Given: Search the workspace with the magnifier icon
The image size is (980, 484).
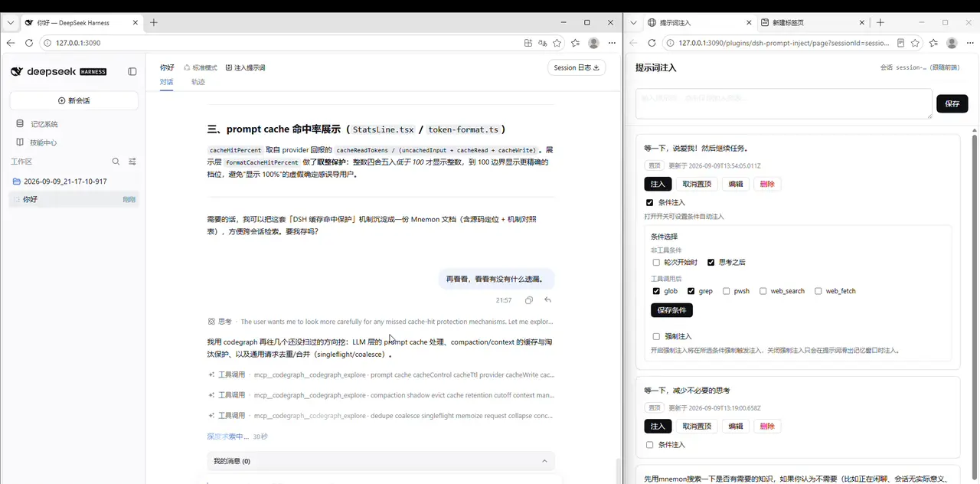Looking at the screenshot, I should [x=116, y=162].
